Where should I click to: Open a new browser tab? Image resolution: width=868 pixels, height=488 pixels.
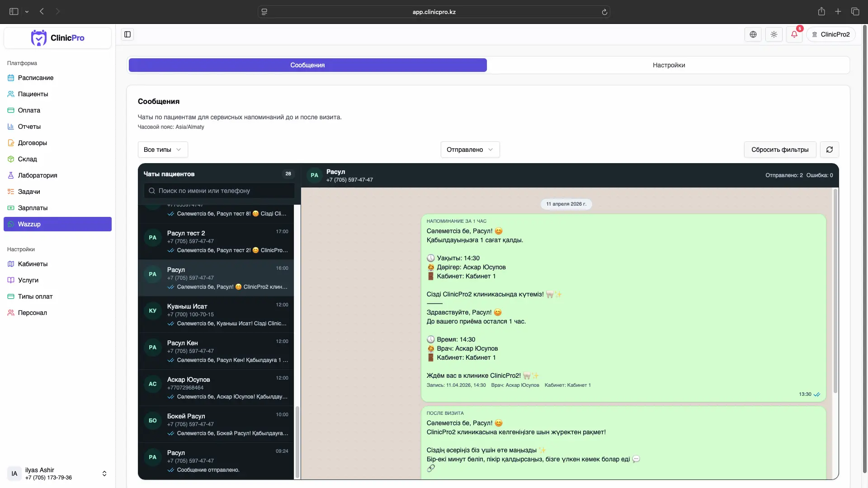[x=838, y=12]
